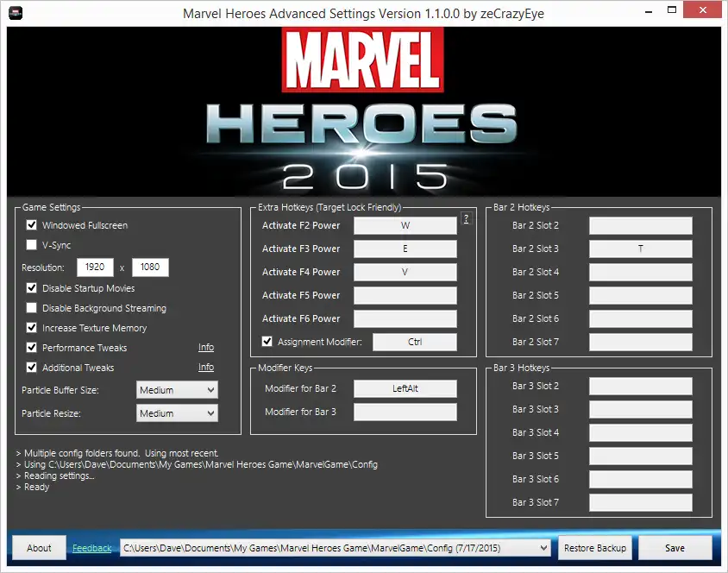Click Bar 2 Slot 3 hotkey field
Screen dimensions: 728x573
[641, 249]
